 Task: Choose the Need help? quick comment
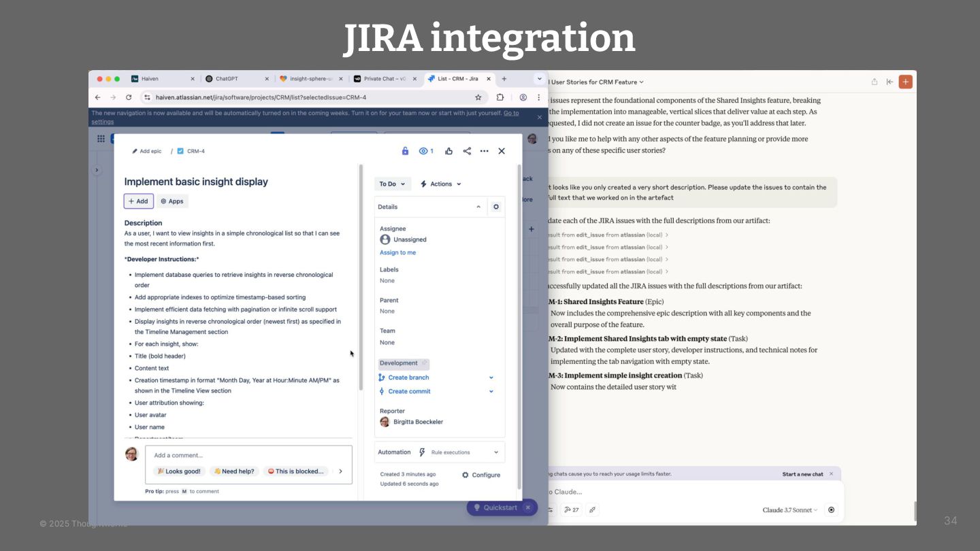click(234, 471)
